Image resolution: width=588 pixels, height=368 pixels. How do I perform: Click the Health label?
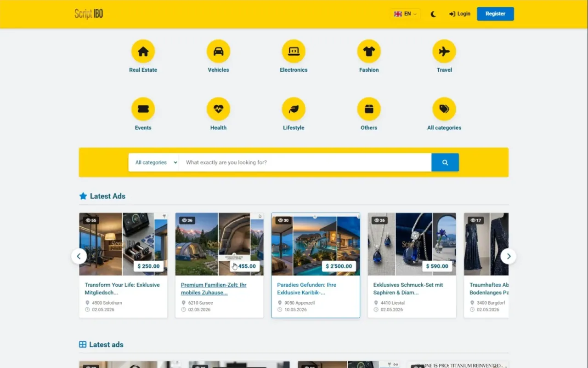tap(218, 128)
